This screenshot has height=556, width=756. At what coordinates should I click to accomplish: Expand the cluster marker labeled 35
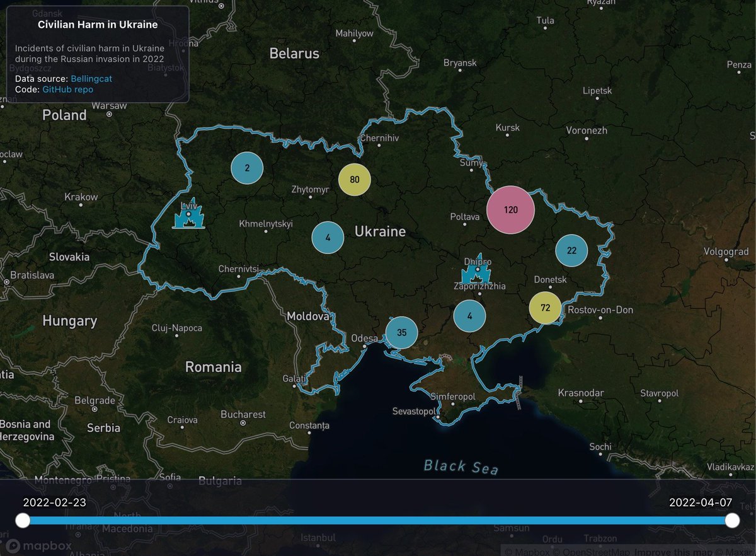pos(402,333)
